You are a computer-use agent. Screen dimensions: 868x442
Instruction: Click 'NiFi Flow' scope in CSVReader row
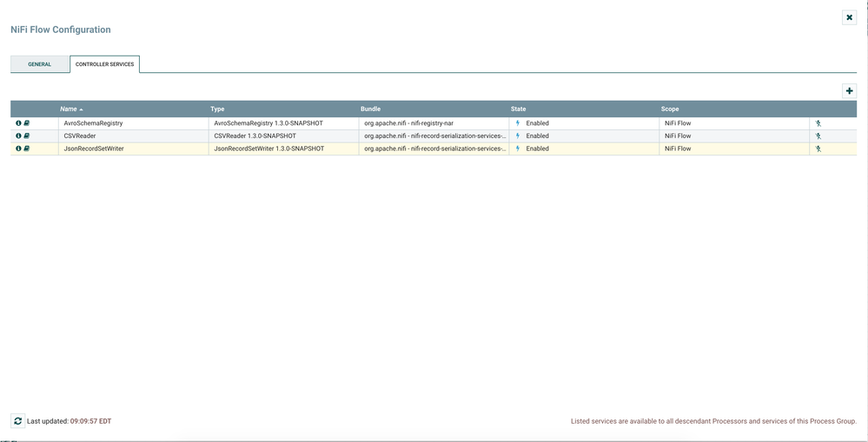click(x=678, y=135)
